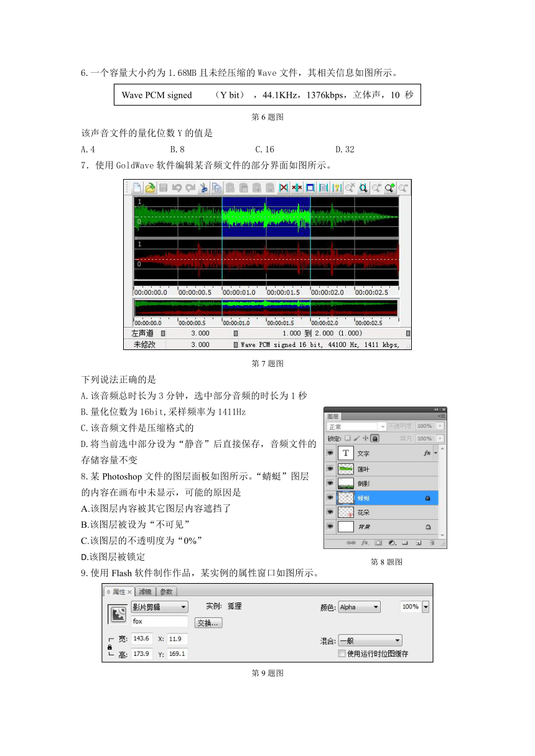
Task: Cut selection with the scissors icon
Action: (203, 187)
